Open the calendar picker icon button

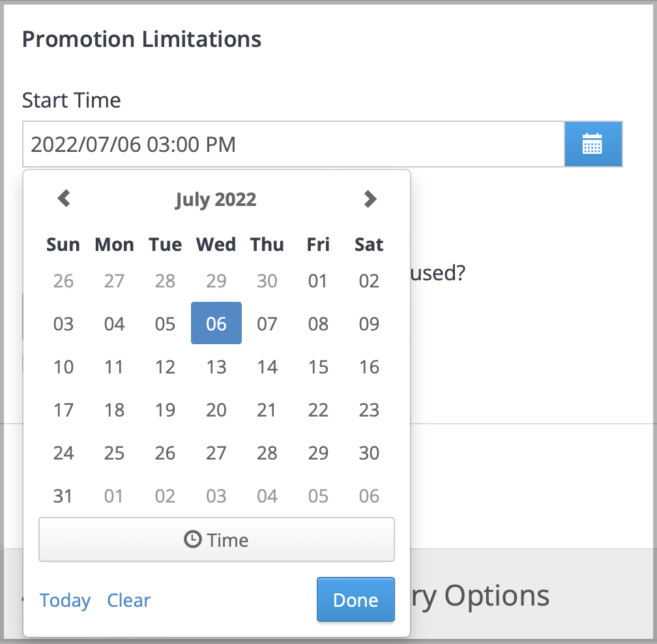point(593,144)
